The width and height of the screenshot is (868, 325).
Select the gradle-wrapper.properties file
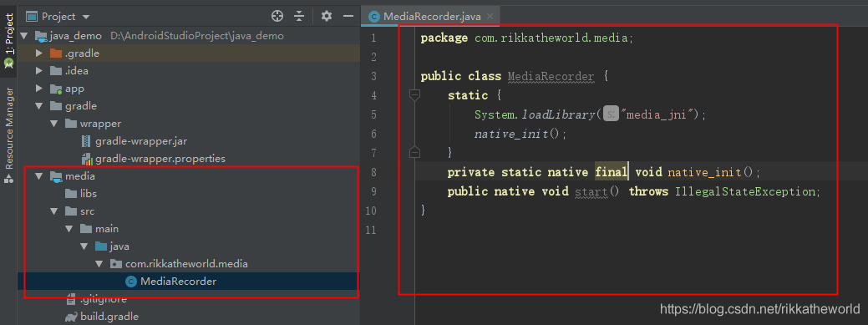pos(160,159)
